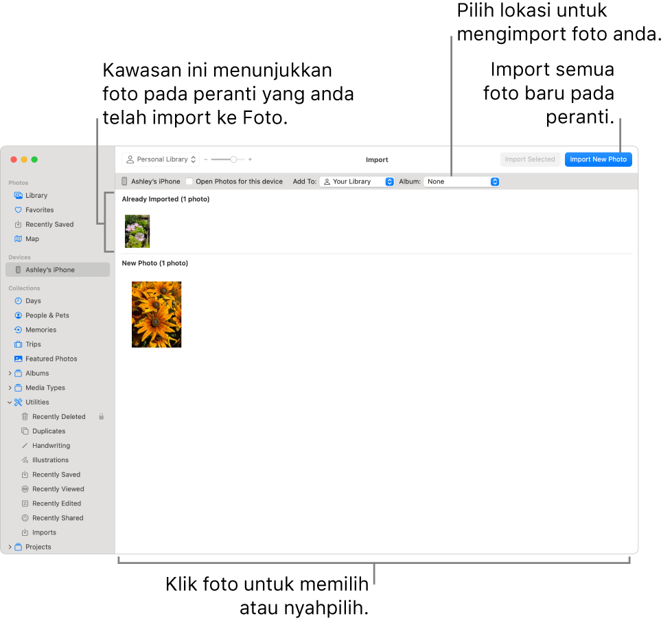The height and width of the screenshot is (623, 672).
Task: Click the Import New Photo button
Action: click(599, 159)
